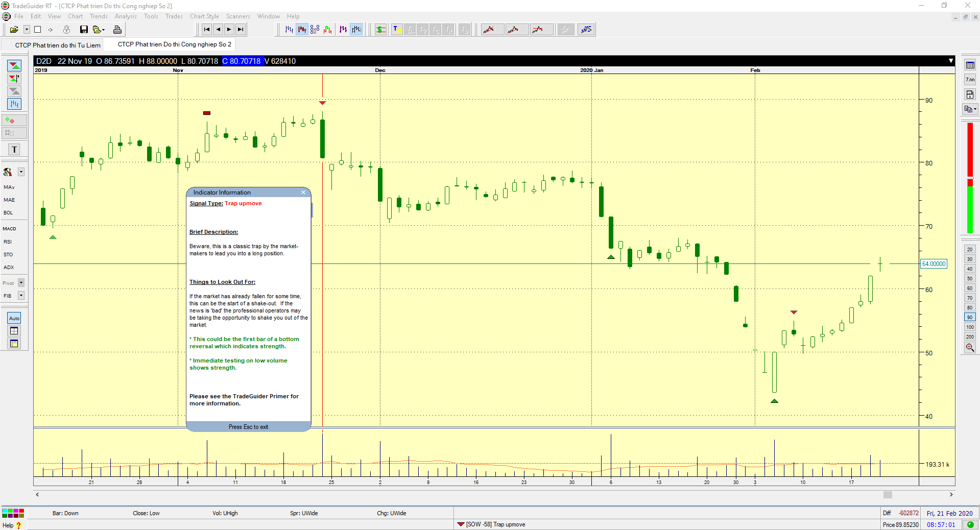Click the MACD indicator button

(x=10, y=229)
